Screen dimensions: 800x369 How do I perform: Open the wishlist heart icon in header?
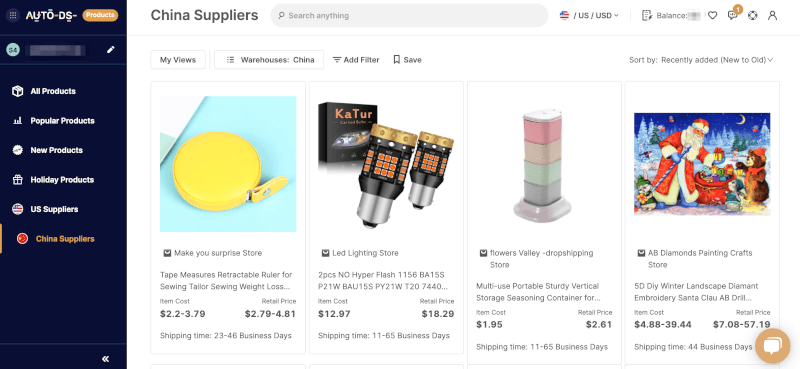tap(713, 15)
